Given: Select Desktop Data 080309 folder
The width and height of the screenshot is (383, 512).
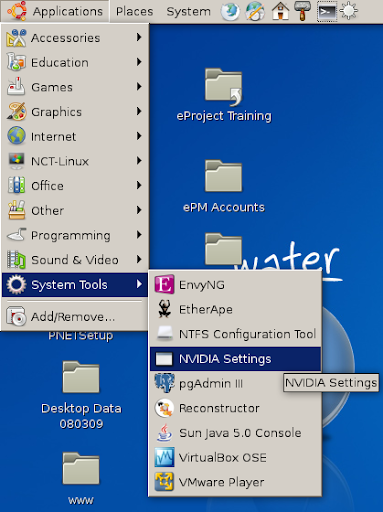Looking at the screenshot, I should click(81, 396).
